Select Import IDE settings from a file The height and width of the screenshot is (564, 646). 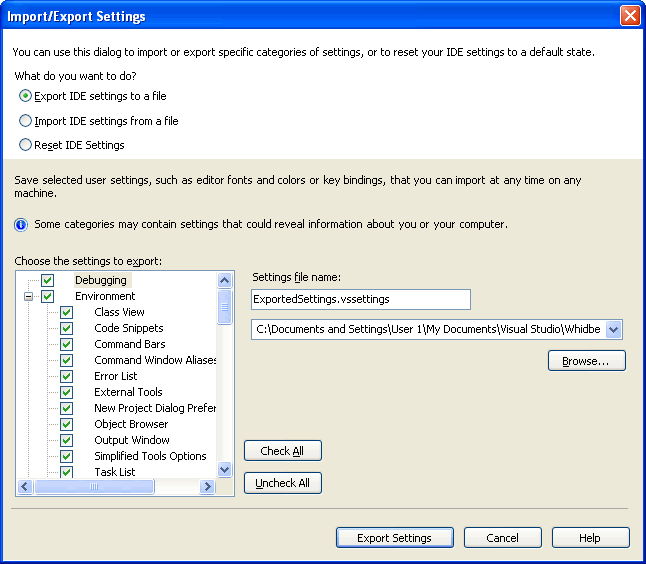tap(25, 121)
